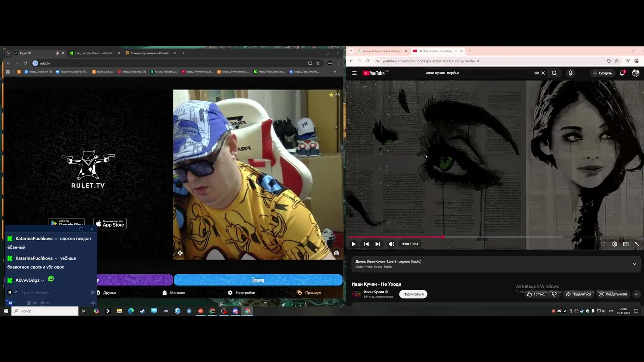Viewport: 644px width, 362px height.
Task: Skip to the next video
Action: (x=377, y=244)
